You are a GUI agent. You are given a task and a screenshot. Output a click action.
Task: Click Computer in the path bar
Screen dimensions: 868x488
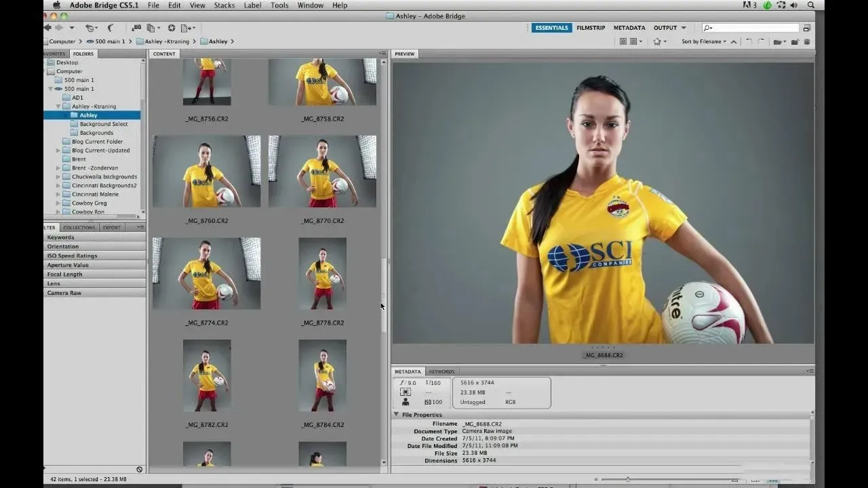pyautogui.click(x=62, y=41)
